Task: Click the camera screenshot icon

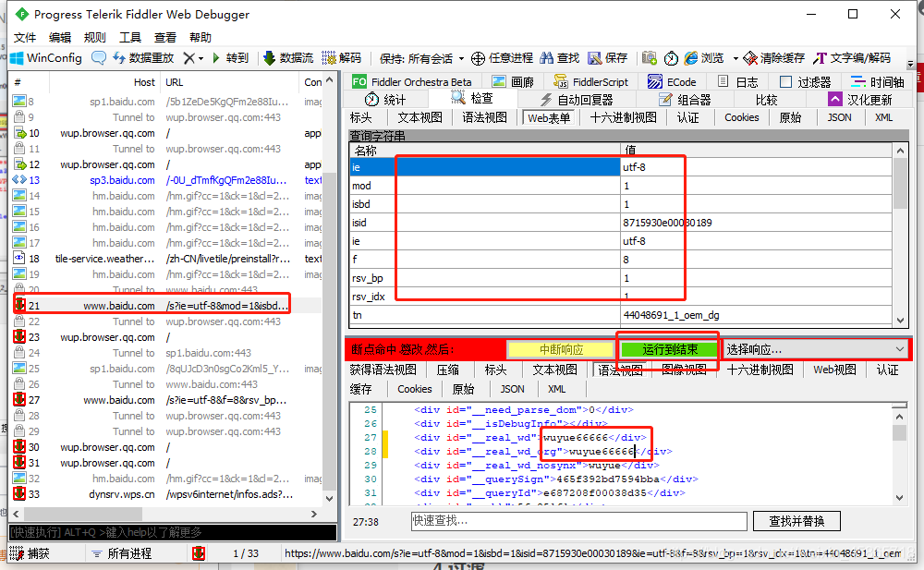Action: click(x=650, y=58)
